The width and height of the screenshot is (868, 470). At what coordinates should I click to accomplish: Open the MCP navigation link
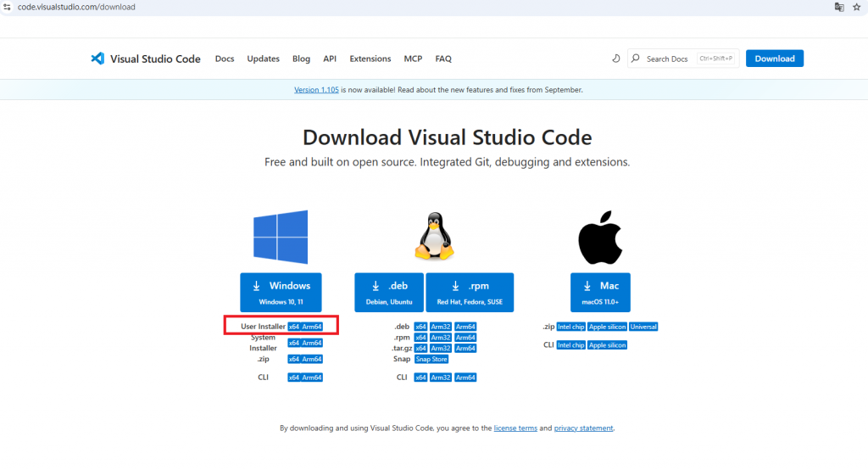coord(413,59)
